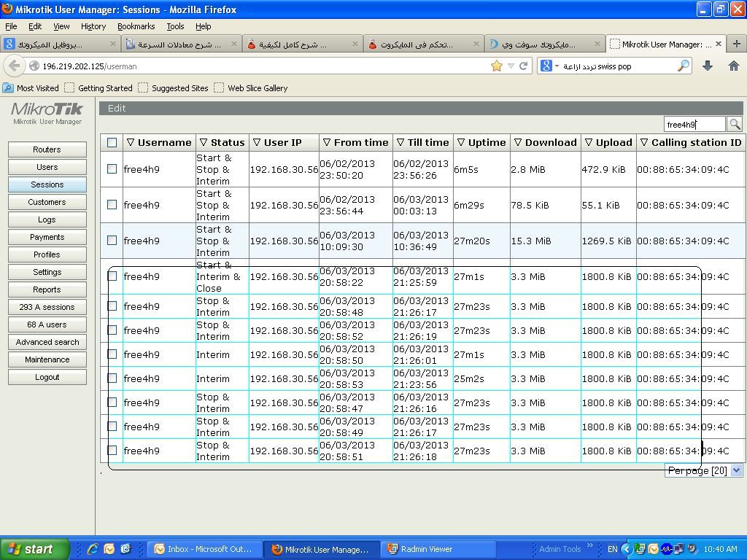Open the Logs section
Image resolution: width=747 pixels, height=560 pixels.
click(47, 219)
